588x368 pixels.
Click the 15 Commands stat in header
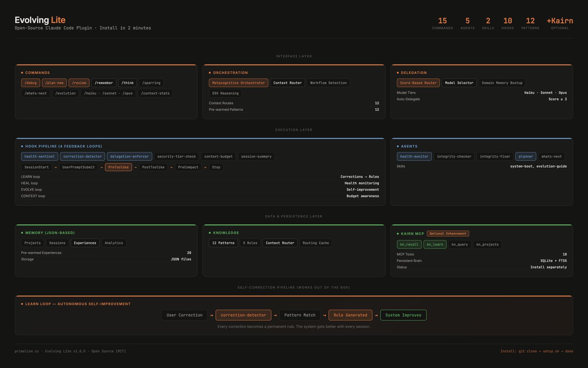pyautogui.click(x=442, y=23)
